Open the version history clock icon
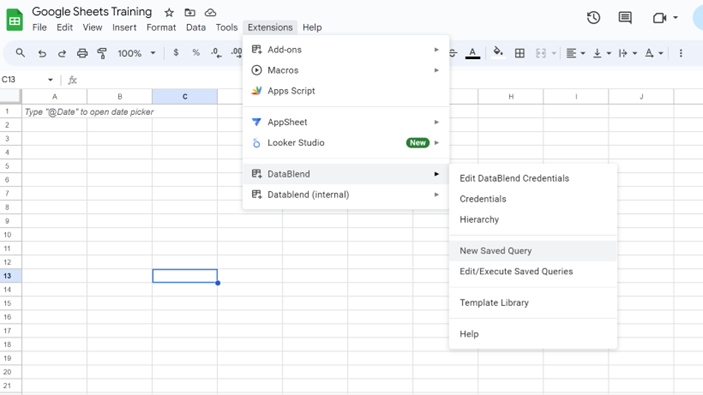The height and width of the screenshot is (395, 703). (594, 18)
